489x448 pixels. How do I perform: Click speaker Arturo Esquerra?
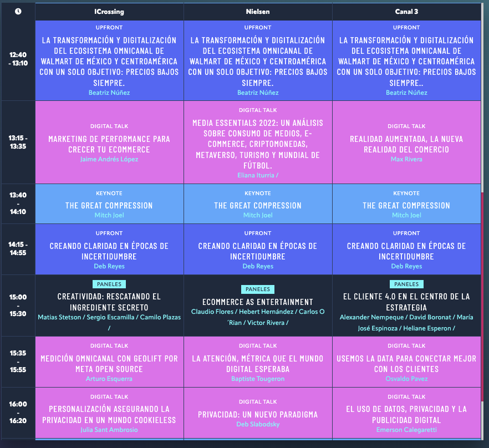[x=109, y=379]
